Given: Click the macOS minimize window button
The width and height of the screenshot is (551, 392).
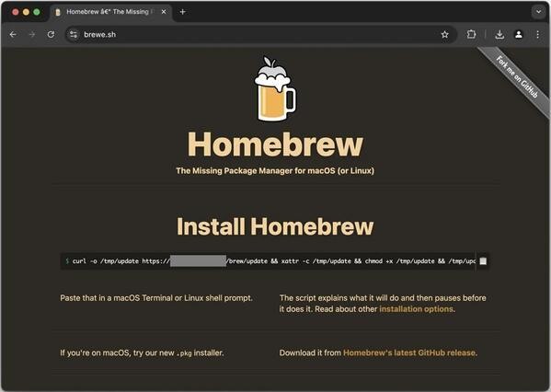Looking at the screenshot, I should tap(26, 12).
